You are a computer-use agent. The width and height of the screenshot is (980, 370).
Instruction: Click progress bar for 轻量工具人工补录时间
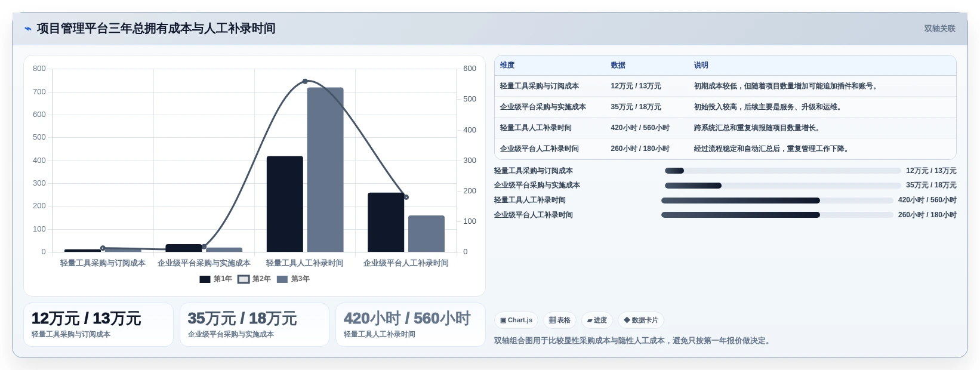click(777, 201)
